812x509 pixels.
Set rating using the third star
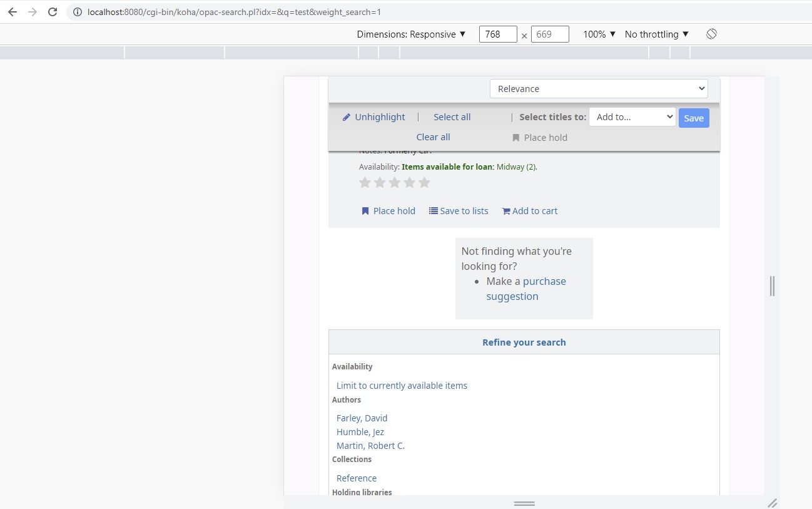[395, 183]
